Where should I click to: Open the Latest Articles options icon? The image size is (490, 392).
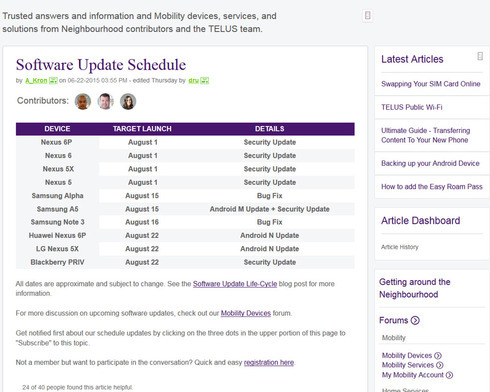(x=480, y=56)
